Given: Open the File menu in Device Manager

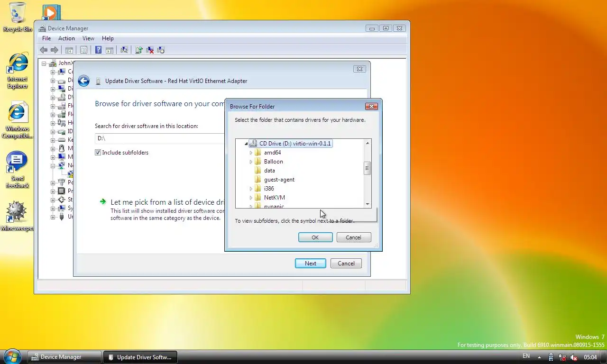Looking at the screenshot, I should tap(46, 38).
